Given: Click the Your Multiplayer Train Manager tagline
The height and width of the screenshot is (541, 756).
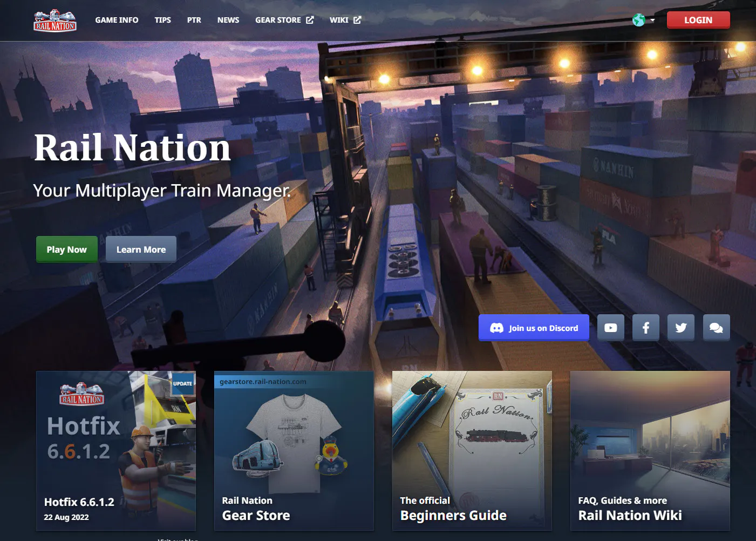Looking at the screenshot, I should click(x=162, y=191).
